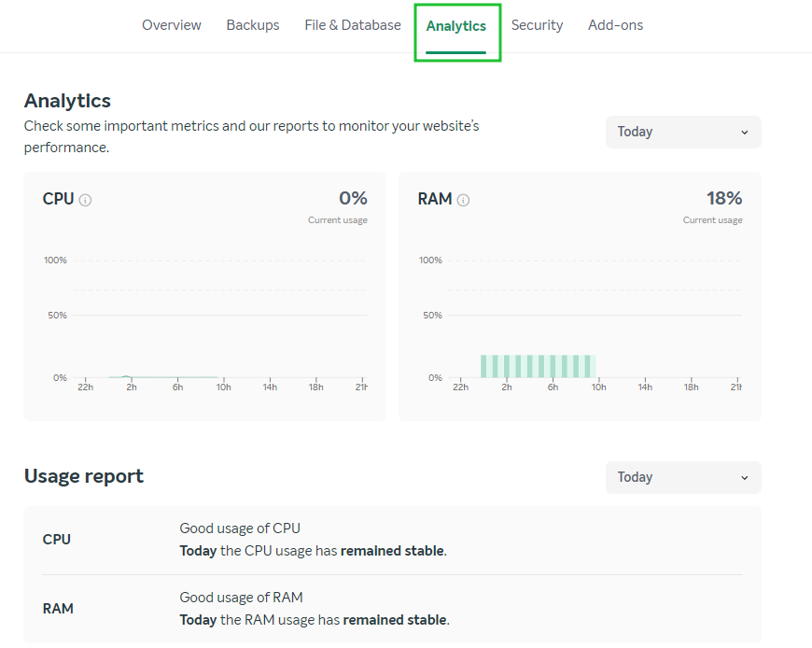This screenshot has width=812, height=648.
Task: Click the CPU info icon
Action: pyautogui.click(x=86, y=200)
